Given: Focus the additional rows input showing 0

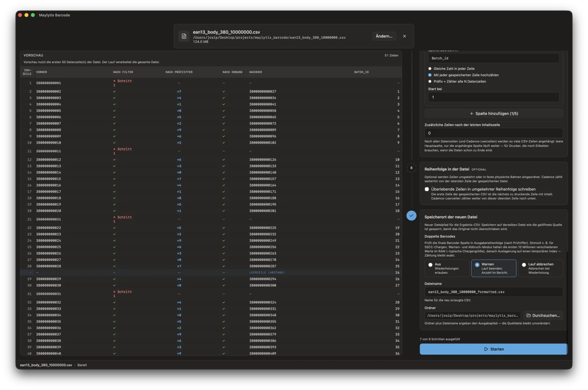Looking at the screenshot, I should (x=494, y=133).
